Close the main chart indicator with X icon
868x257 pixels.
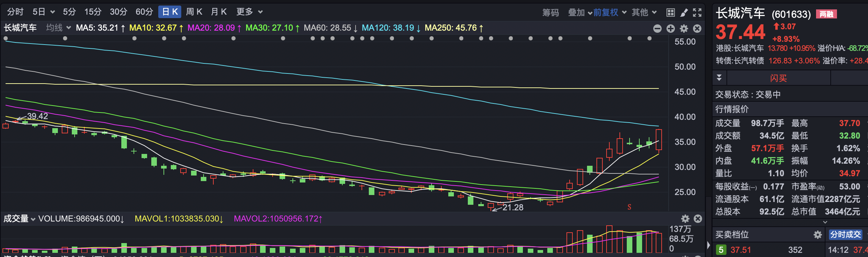697,29
